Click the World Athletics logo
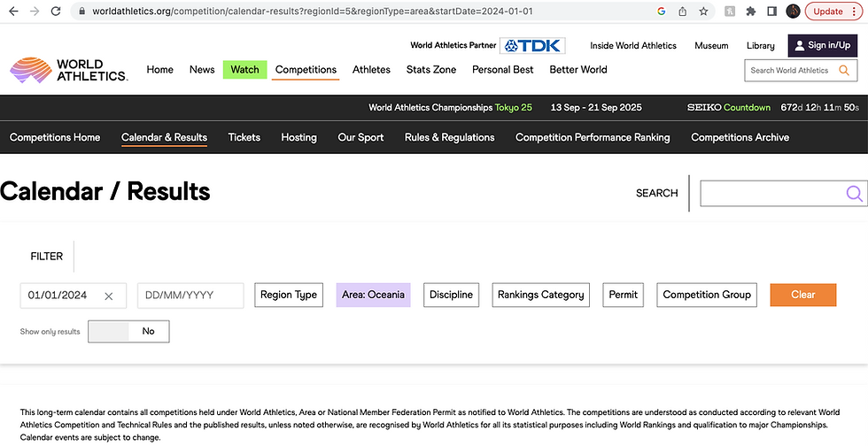This screenshot has height=446, width=868. (x=69, y=70)
